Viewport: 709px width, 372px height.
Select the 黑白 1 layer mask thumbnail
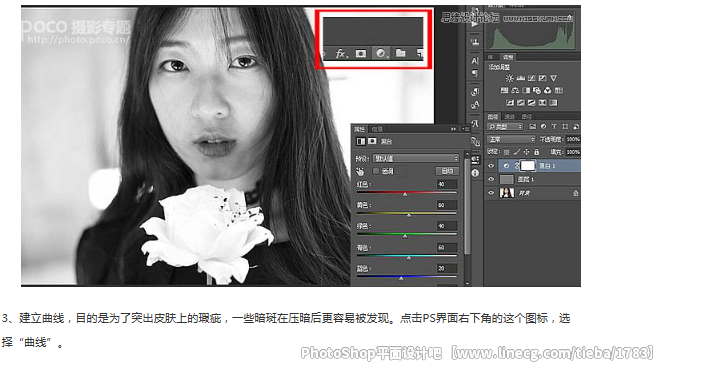(x=527, y=166)
